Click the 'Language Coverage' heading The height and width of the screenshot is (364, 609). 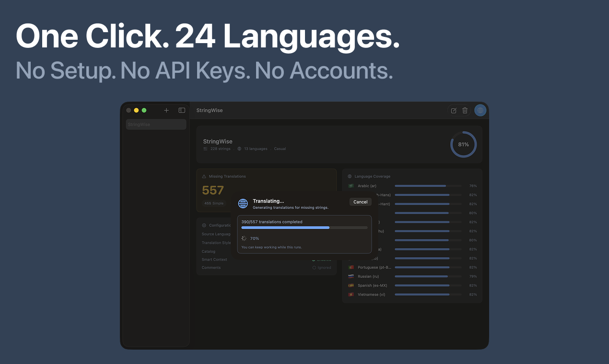pyautogui.click(x=373, y=176)
